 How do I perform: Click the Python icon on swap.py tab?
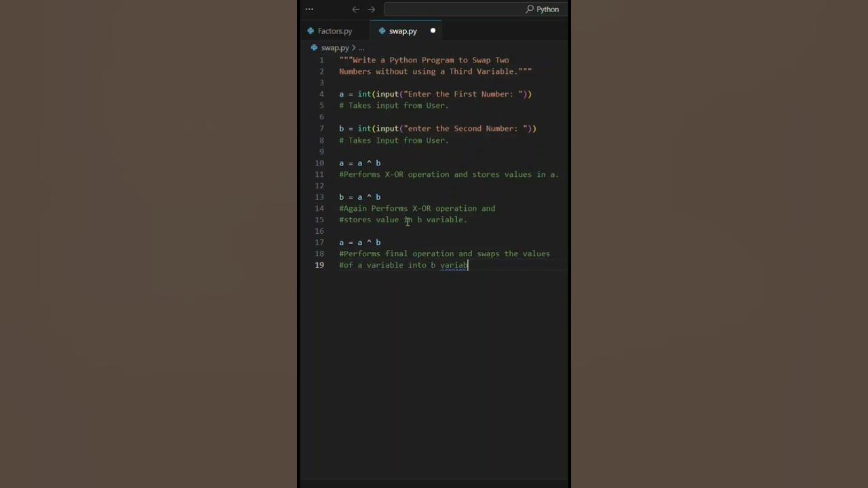382,31
